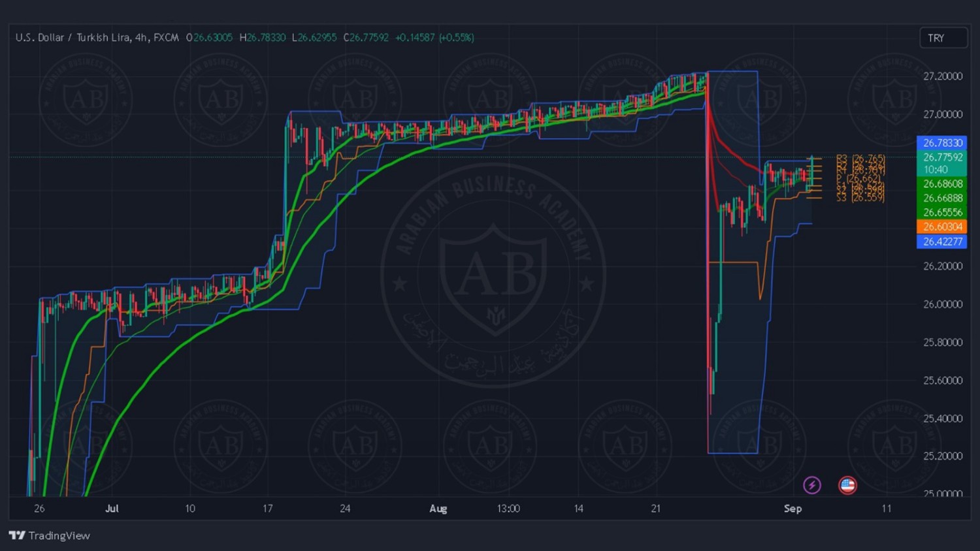Screen dimensions: 980x551
Task: Click the Aug date on time axis
Action: [438, 509]
